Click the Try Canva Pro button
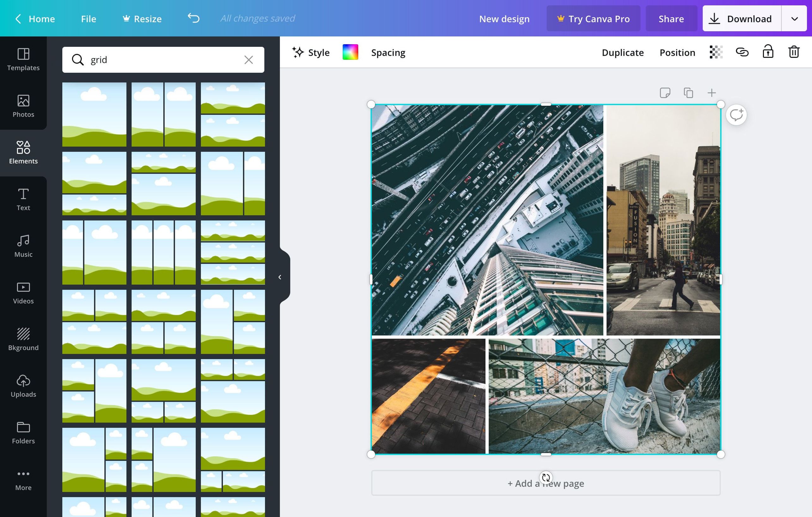812x517 pixels. (x=591, y=18)
